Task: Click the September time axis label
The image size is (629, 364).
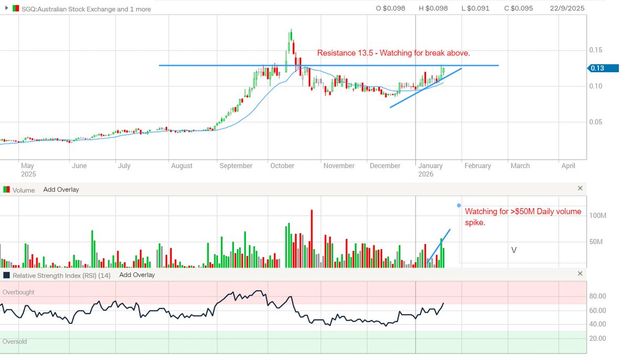Action: [x=236, y=166]
